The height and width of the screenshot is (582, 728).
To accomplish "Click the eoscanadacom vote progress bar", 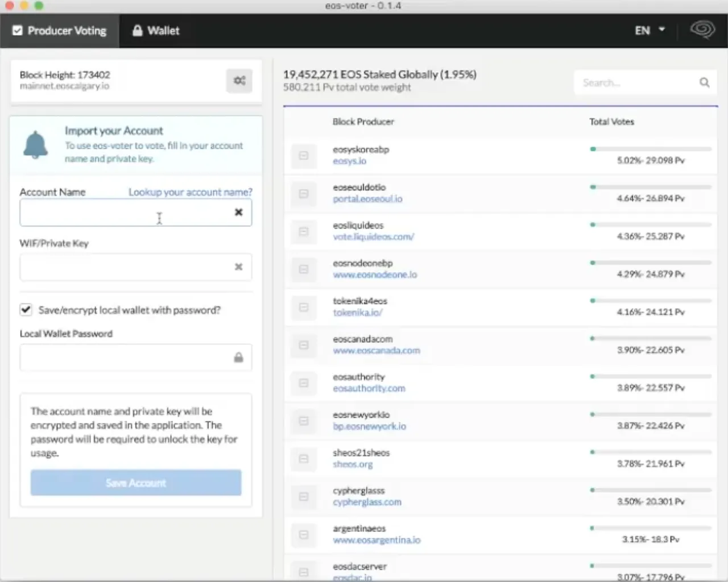I will coord(651,338).
